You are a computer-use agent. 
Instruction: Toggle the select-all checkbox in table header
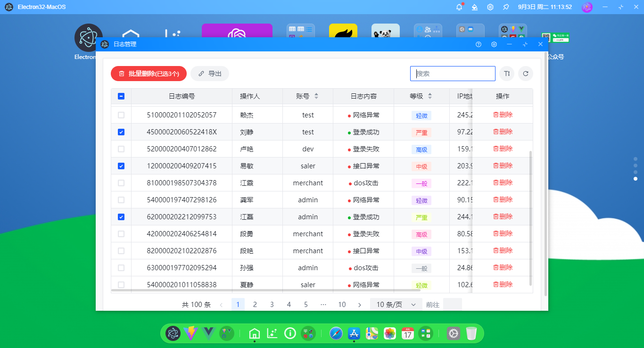click(121, 96)
